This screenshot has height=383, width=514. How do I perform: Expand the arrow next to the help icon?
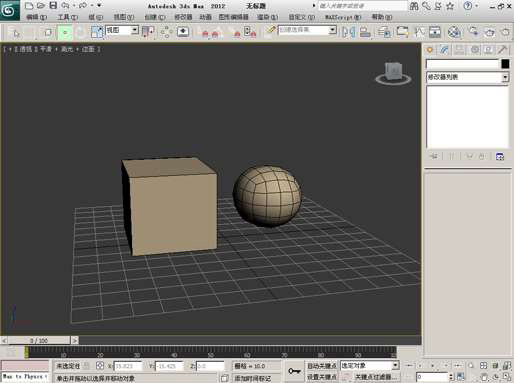click(x=477, y=6)
